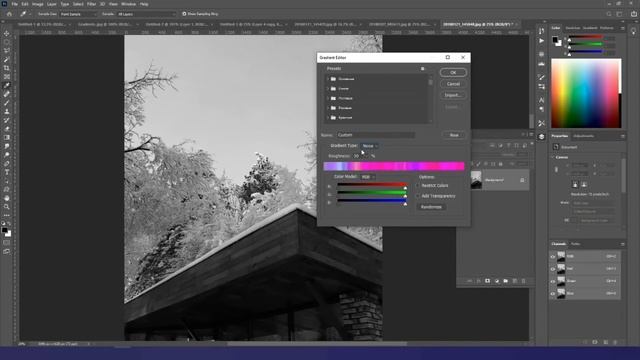Open the Image menu
The height and width of the screenshot is (360, 640).
pyautogui.click(x=38, y=4)
